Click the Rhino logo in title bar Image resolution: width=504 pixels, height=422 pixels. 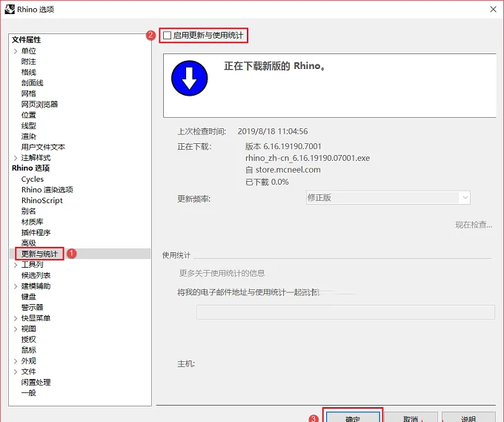(10, 10)
